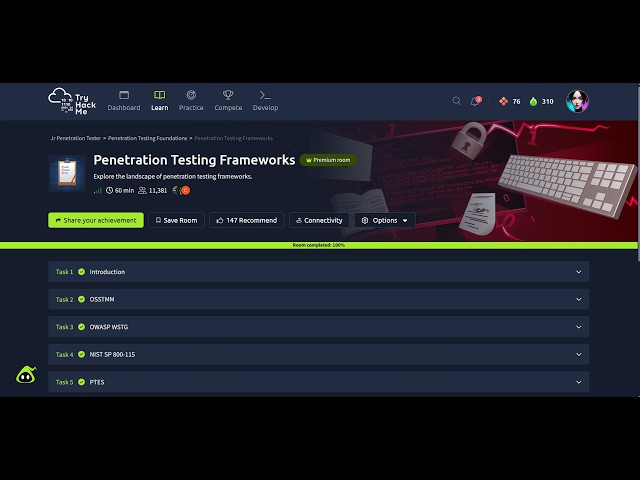Click the 11,381 users count

(153, 190)
